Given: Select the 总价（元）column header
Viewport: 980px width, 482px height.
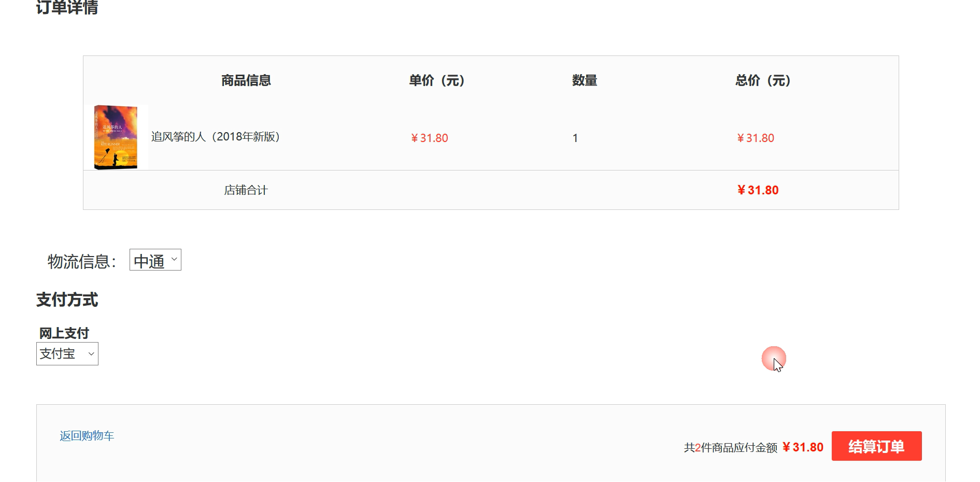Looking at the screenshot, I should pyautogui.click(x=762, y=80).
